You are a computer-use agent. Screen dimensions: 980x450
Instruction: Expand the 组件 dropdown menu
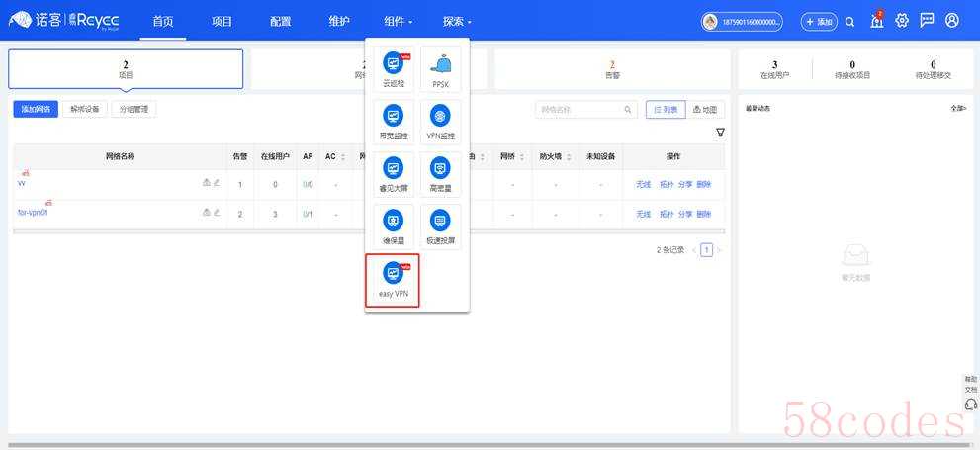click(399, 21)
